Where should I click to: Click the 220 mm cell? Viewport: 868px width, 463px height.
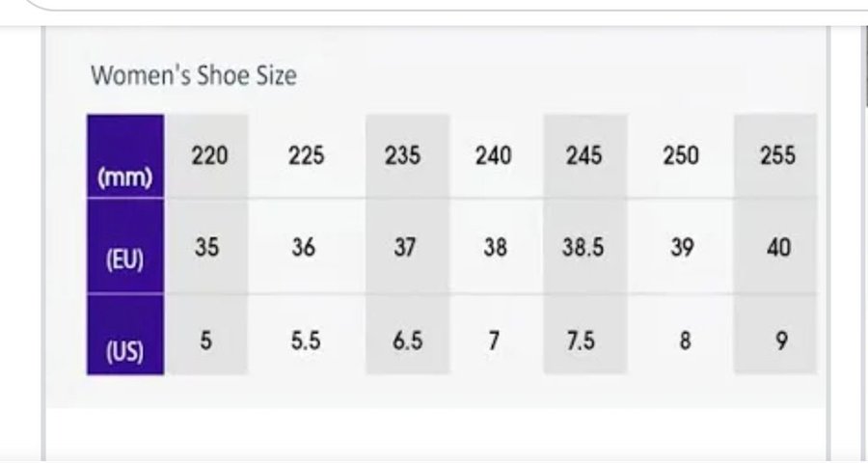click(x=209, y=155)
